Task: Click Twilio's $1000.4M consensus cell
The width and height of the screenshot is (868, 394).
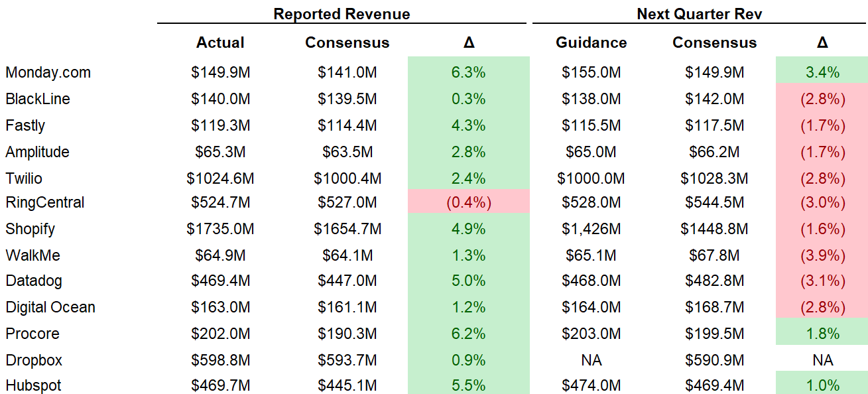Action: click(x=347, y=178)
